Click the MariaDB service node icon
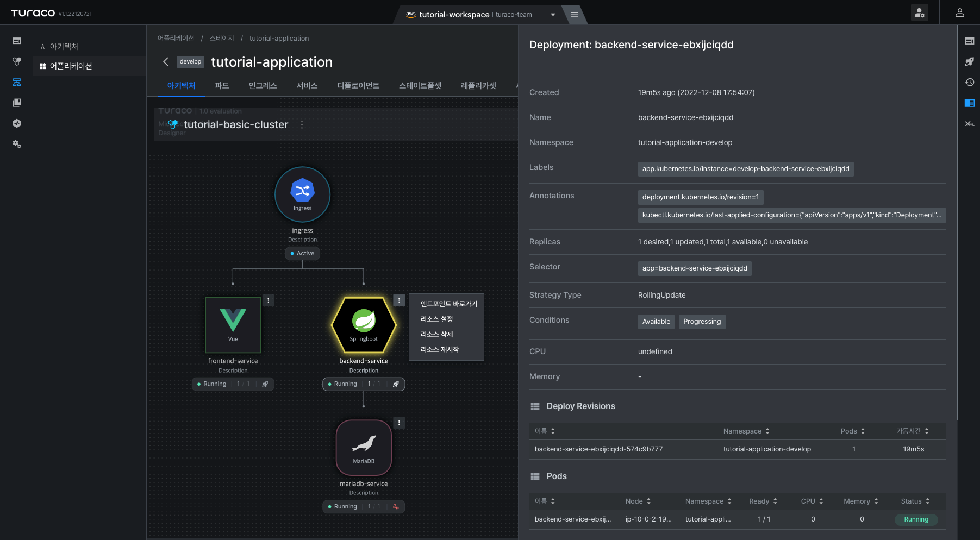 tap(364, 447)
